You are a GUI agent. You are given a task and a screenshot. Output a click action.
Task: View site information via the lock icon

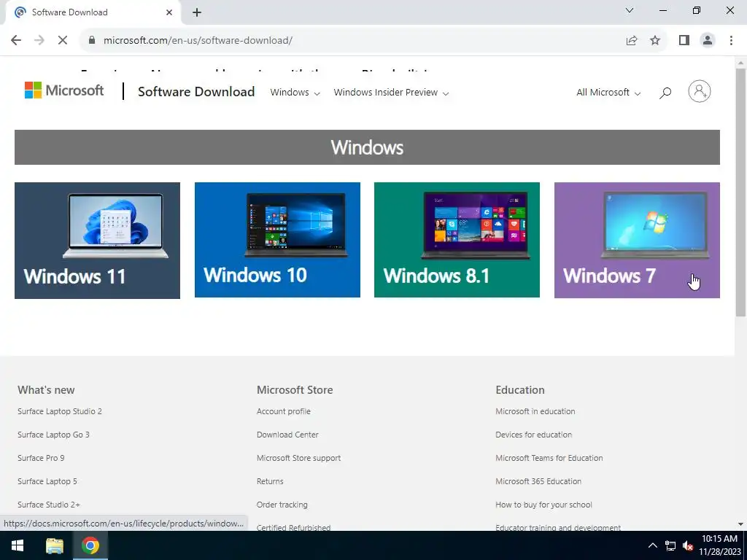(x=92, y=41)
